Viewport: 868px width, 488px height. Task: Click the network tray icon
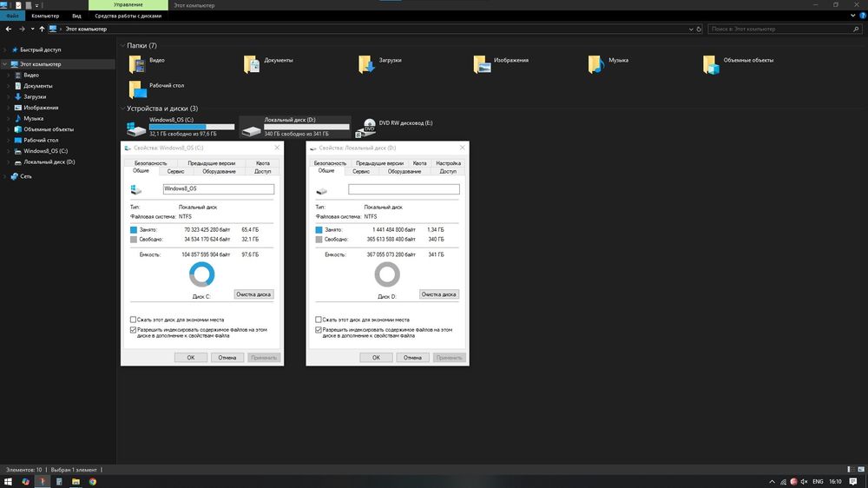(x=783, y=481)
